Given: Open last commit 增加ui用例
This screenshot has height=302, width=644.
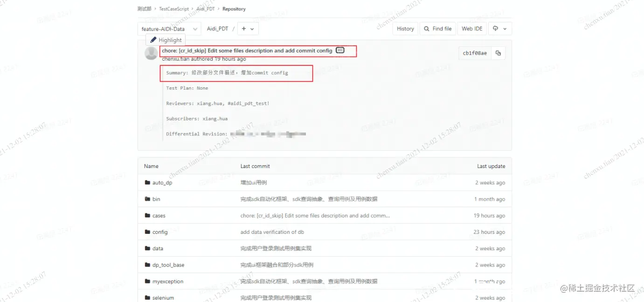Looking at the screenshot, I should [254, 183].
